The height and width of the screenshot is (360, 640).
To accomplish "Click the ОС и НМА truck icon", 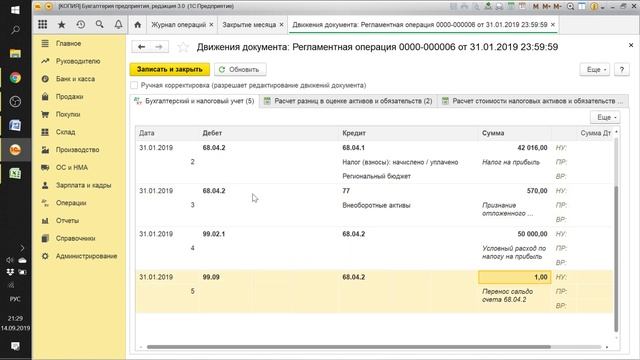I will [x=45, y=167].
